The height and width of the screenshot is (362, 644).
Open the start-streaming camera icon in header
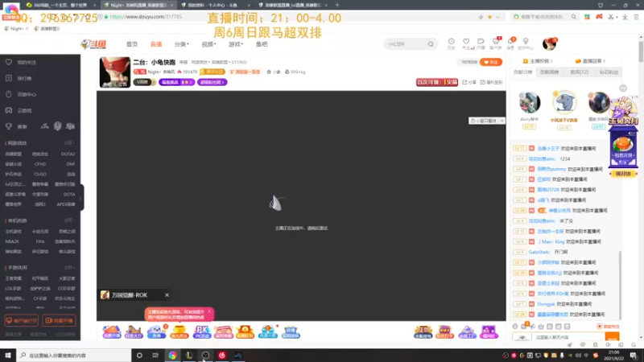click(481, 43)
